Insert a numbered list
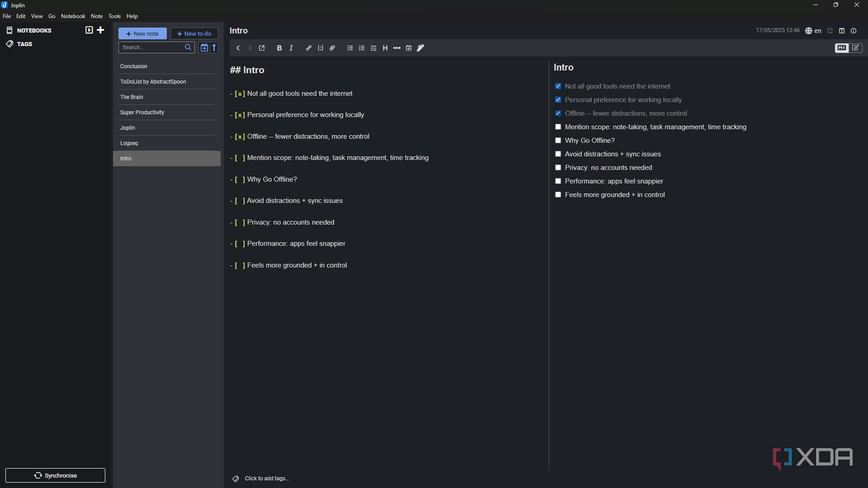Image resolution: width=868 pixels, height=488 pixels. click(362, 48)
